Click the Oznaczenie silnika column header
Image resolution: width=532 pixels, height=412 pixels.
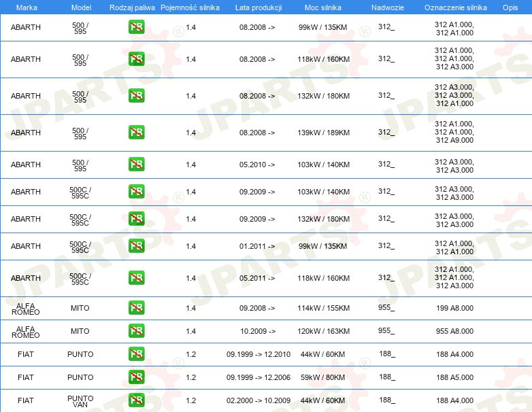pos(456,7)
